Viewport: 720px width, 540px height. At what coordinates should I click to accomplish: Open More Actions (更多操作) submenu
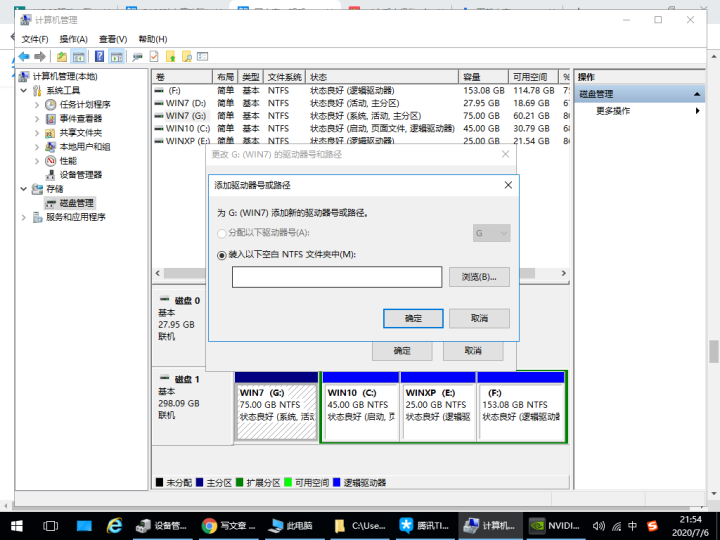coord(640,111)
